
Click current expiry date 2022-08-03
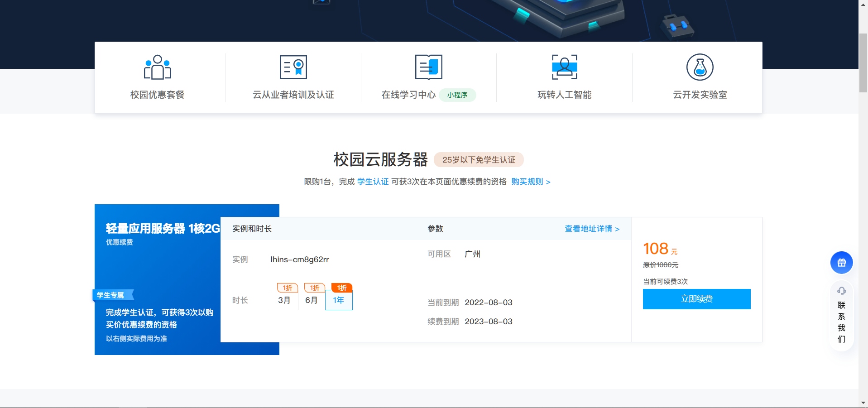(489, 302)
